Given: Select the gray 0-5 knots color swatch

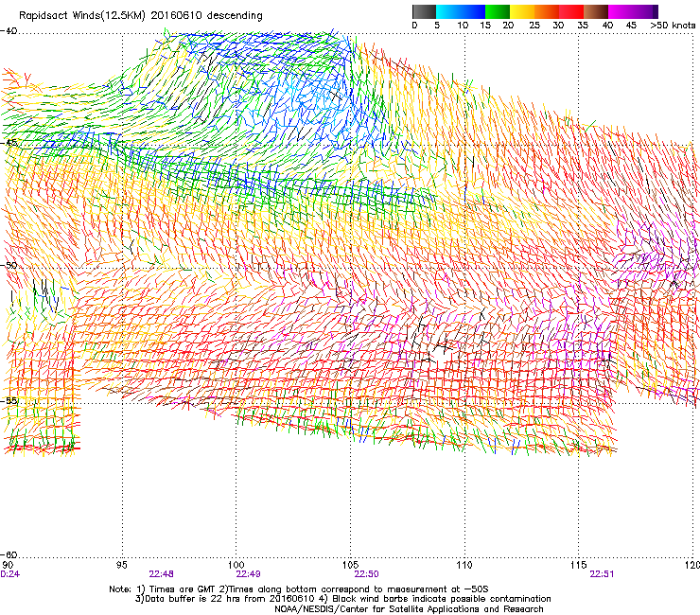Looking at the screenshot, I should click(424, 11).
